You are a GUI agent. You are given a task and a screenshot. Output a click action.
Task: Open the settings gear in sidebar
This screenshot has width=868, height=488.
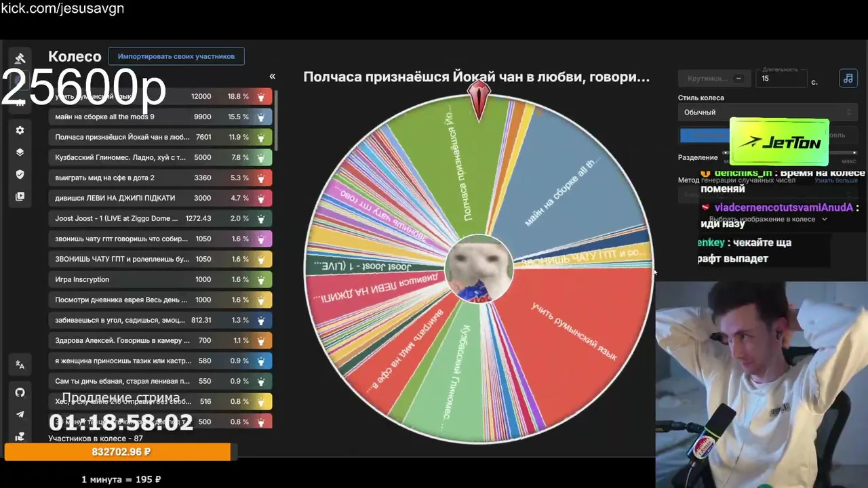[20, 130]
